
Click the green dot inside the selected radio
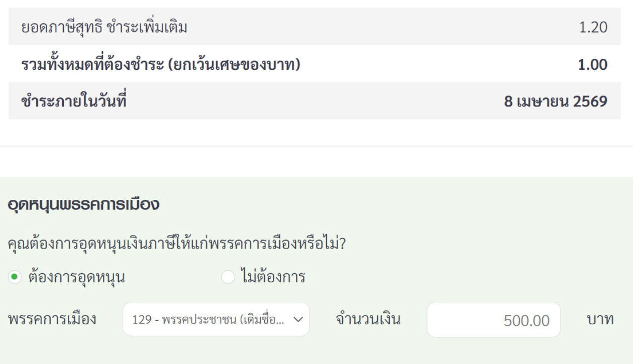(15, 277)
